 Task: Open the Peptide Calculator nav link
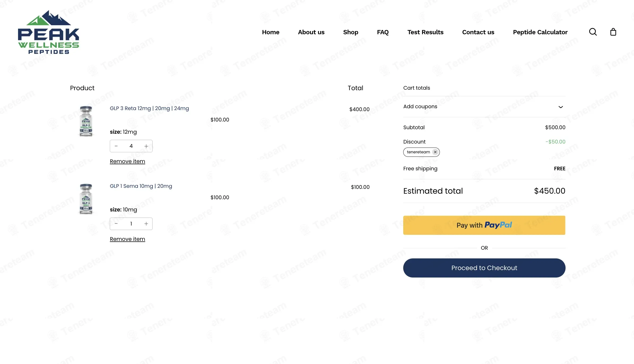click(x=540, y=32)
